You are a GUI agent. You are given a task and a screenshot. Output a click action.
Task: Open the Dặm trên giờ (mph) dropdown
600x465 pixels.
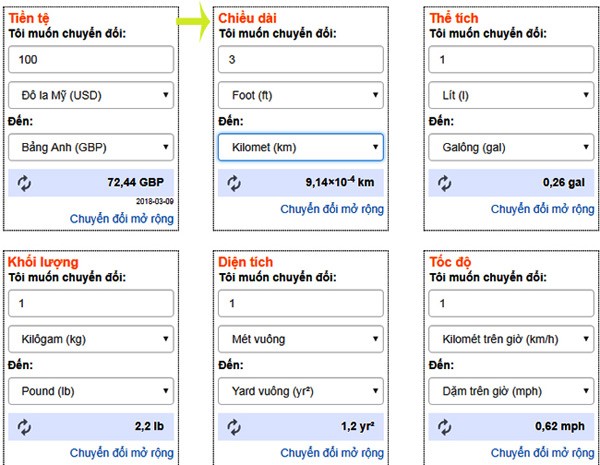pos(511,390)
